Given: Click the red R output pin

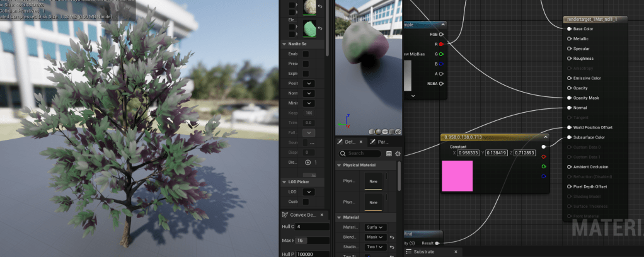Looking at the screenshot, I should tap(440, 44).
